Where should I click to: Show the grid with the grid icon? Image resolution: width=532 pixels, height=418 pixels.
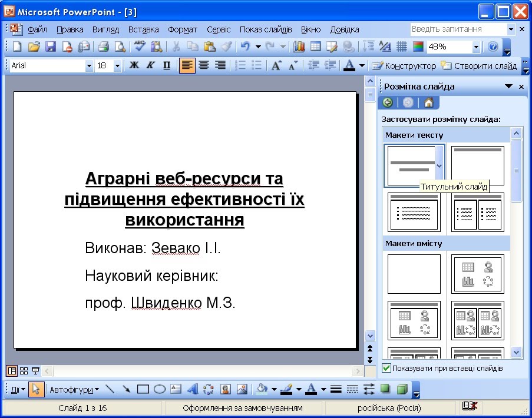tap(401, 47)
